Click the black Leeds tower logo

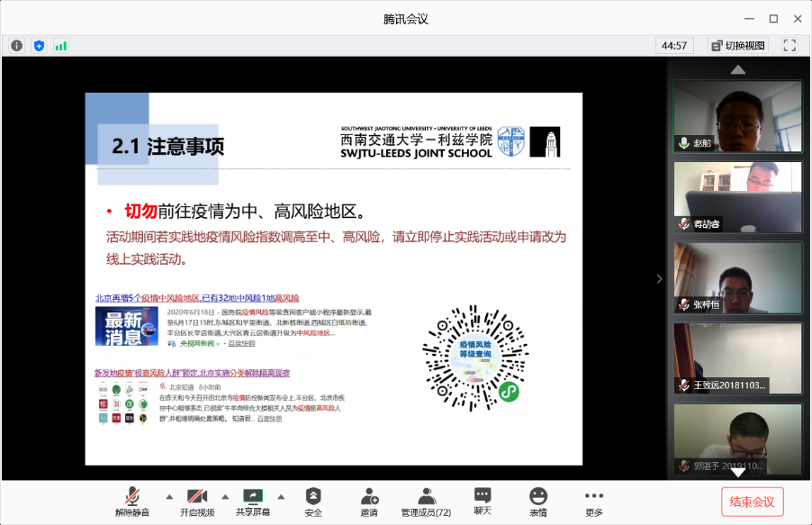pyautogui.click(x=545, y=141)
